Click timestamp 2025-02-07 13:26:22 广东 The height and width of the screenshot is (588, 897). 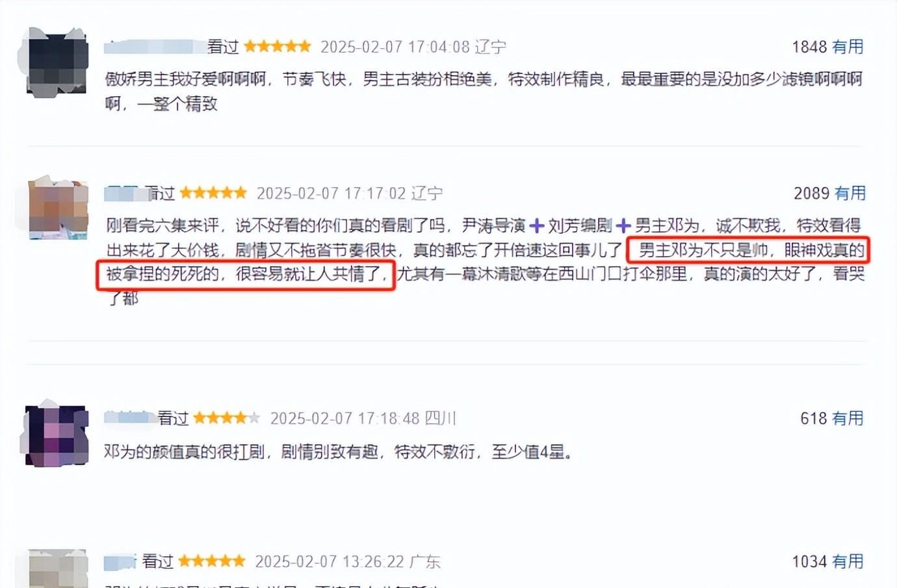point(348,561)
